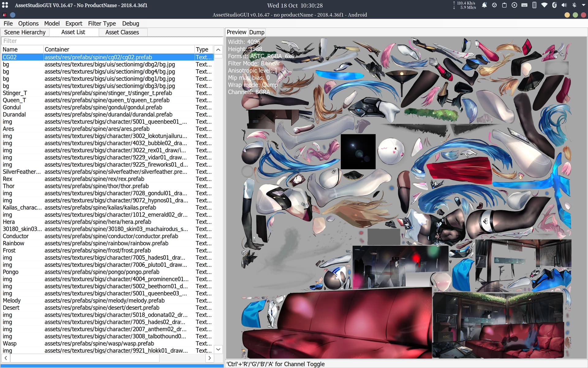Click the media player tray icon

(x=514, y=5)
